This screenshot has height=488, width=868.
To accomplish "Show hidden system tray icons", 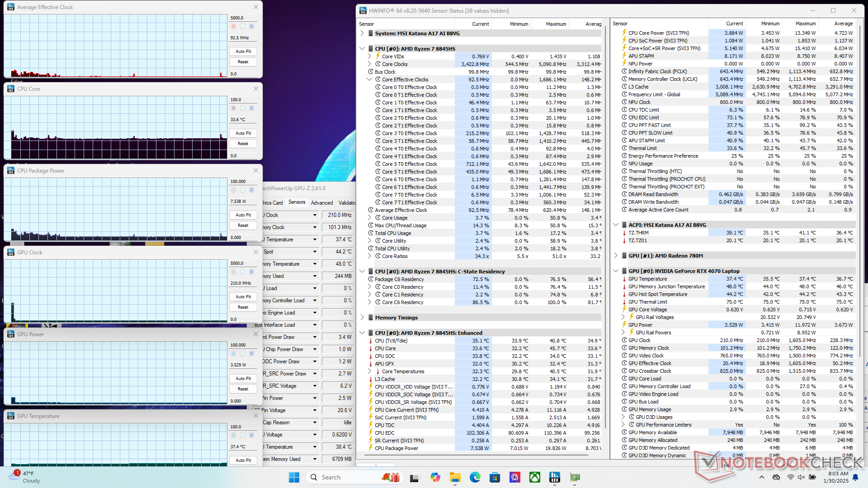I will tap(762, 477).
